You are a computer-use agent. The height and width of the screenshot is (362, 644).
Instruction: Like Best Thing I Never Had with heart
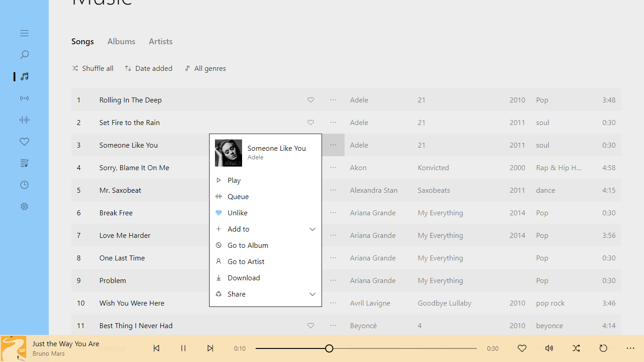(311, 325)
